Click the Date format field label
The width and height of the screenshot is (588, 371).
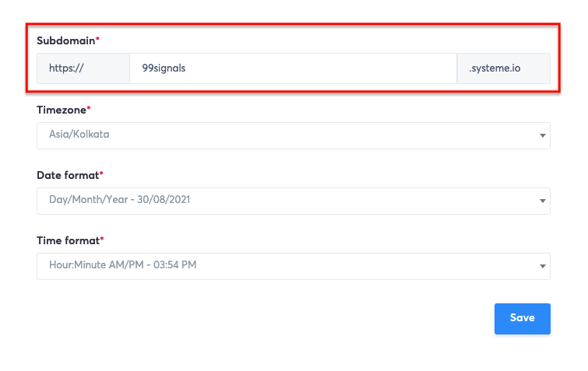pyautogui.click(x=67, y=176)
